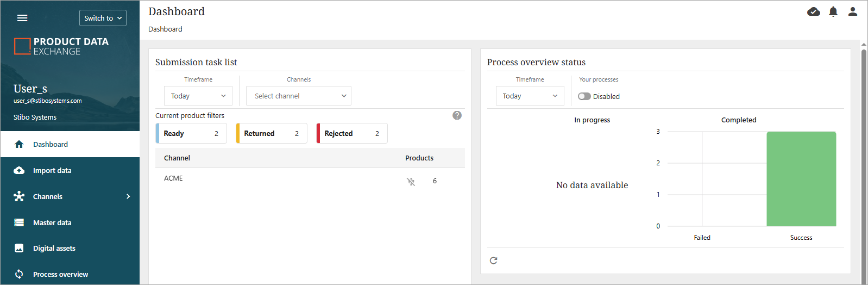Viewport: 868px width, 285px height.
Task: Click the green Success bar in chart
Action: tap(801, 179)
